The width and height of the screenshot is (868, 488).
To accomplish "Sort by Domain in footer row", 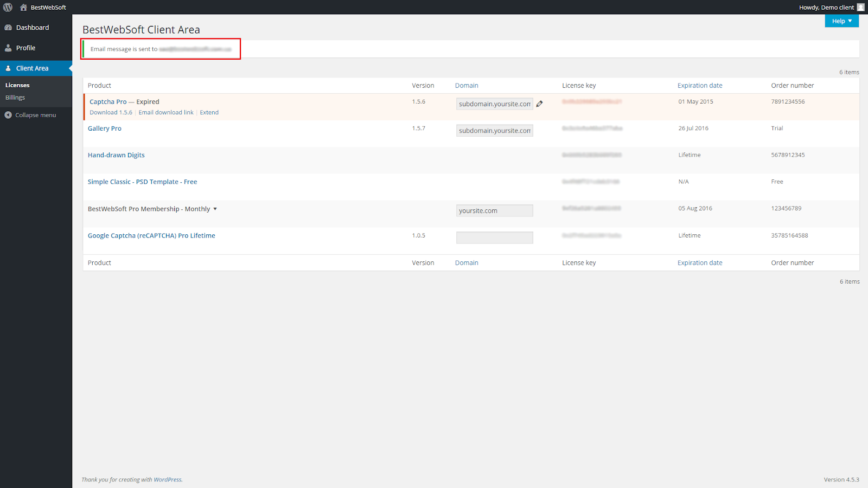I will click(467, 262).
